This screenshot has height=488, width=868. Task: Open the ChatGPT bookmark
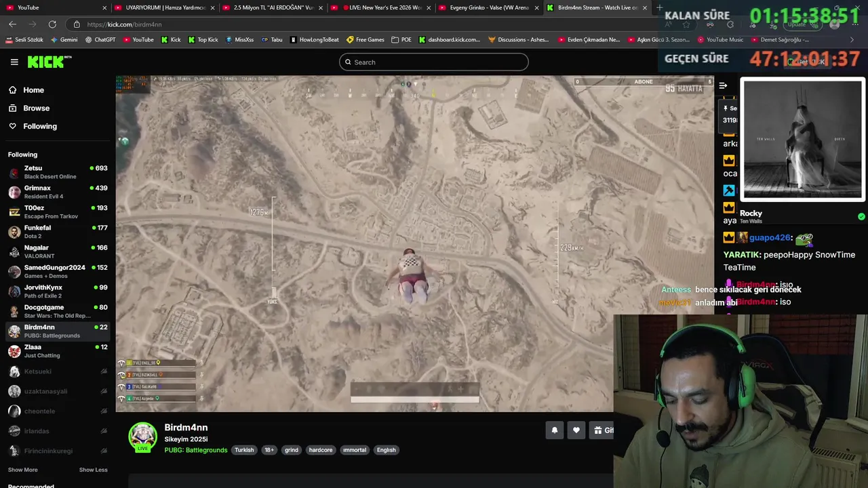(100, 40)
